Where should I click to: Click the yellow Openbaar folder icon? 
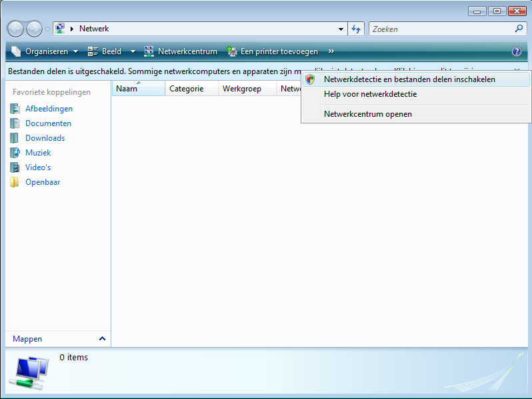coord(14,182)
